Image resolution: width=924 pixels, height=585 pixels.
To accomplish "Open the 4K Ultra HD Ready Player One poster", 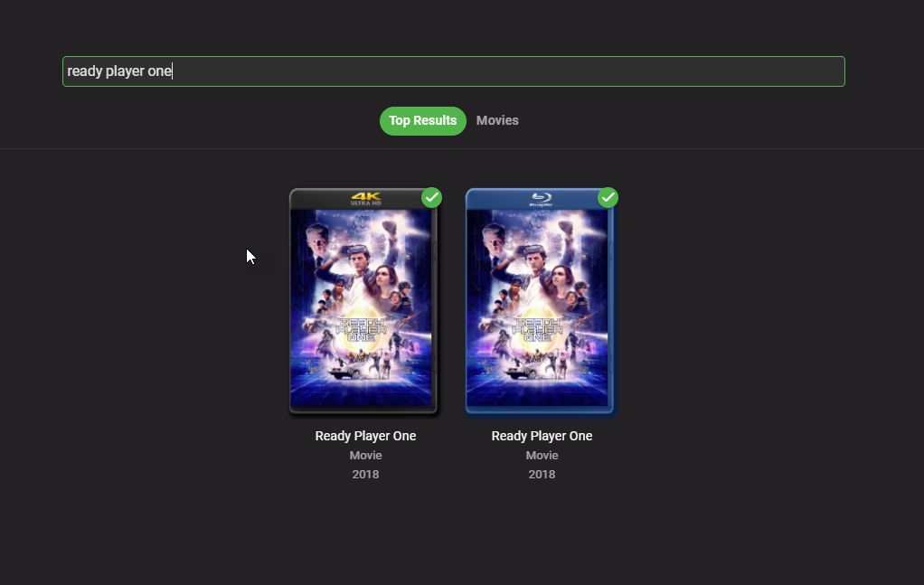I will 363,301.
